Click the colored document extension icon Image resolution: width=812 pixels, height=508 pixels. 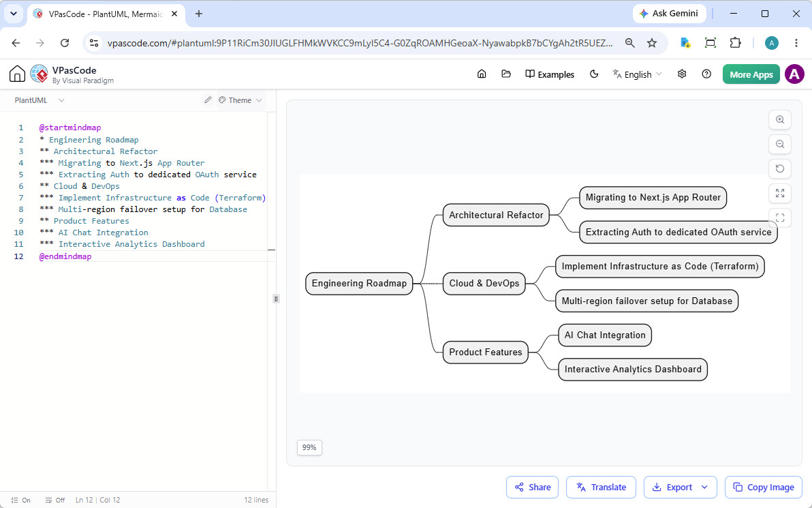point(685,43)
